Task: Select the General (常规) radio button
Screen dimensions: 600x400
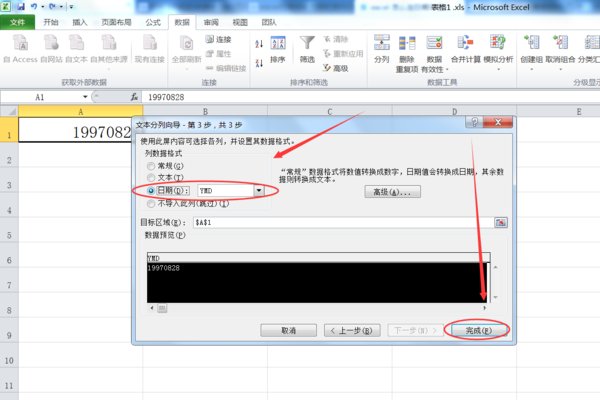Action: click(151, 166)
